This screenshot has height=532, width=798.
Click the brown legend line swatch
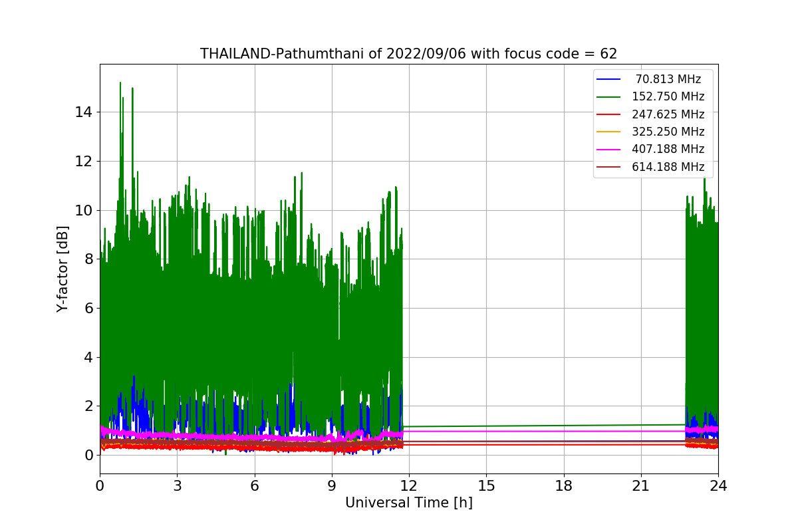(608, 167)
